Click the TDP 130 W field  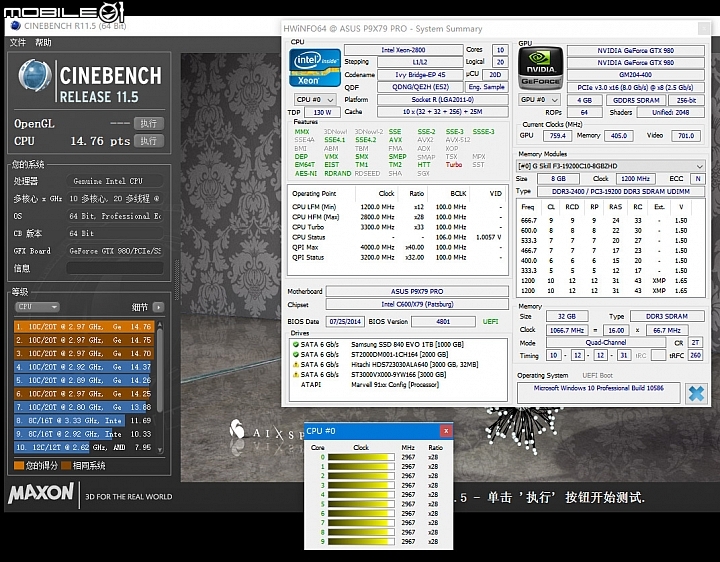322,112
